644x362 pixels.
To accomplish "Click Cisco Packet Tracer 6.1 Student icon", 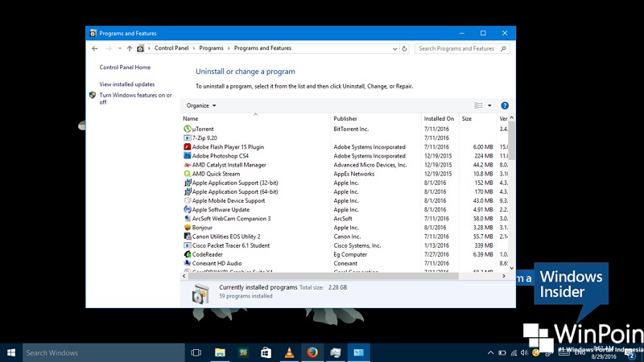I will 188,245.
